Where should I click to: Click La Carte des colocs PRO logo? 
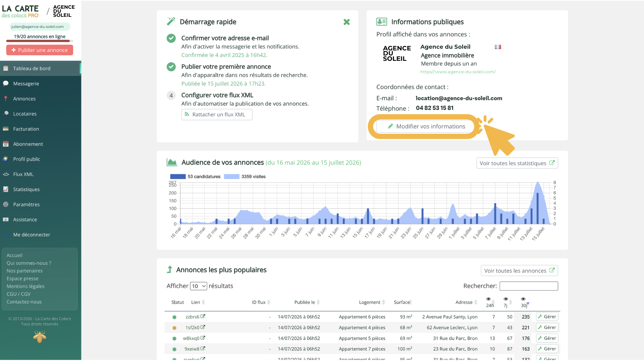click(x=20, y=11)
